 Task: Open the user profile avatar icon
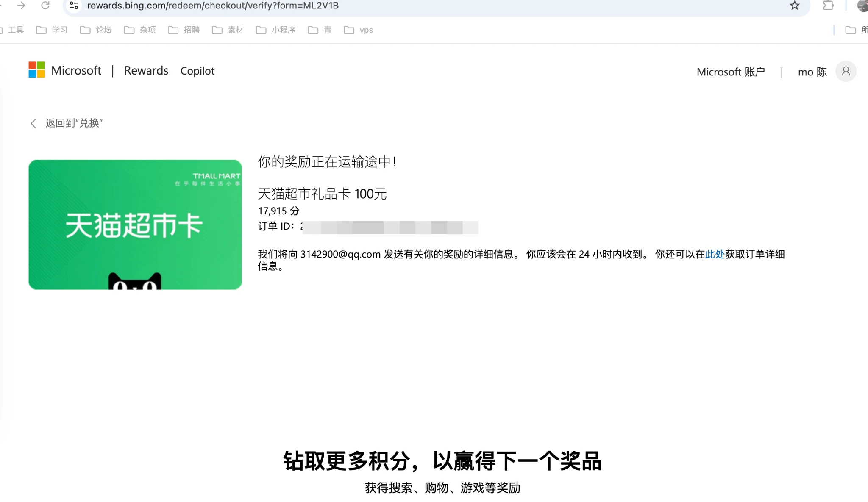846,71
